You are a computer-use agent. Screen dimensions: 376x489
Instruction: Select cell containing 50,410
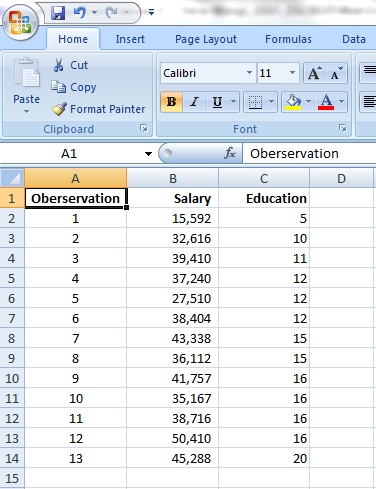coord(173,438)
